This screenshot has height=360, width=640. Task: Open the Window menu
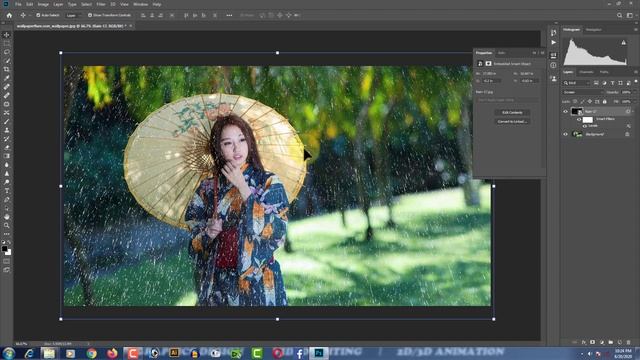tap(140, 4)
